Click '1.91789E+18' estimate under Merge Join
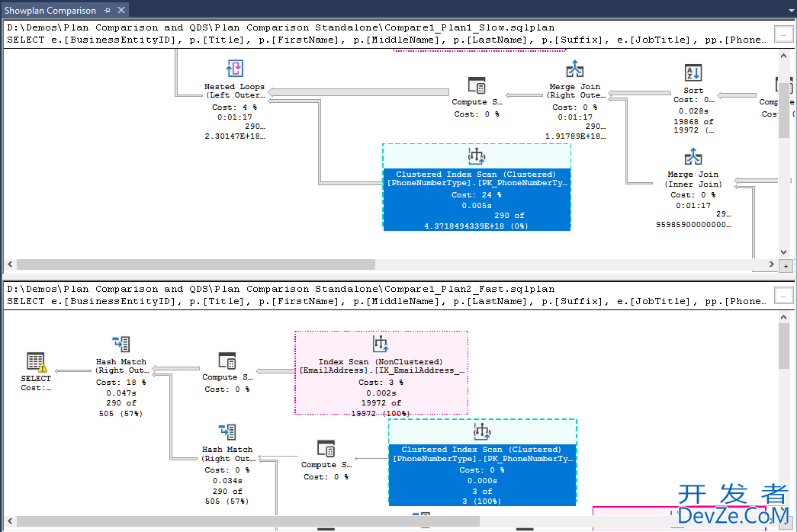The image size is (797, 532). click(x=575, y=136)
